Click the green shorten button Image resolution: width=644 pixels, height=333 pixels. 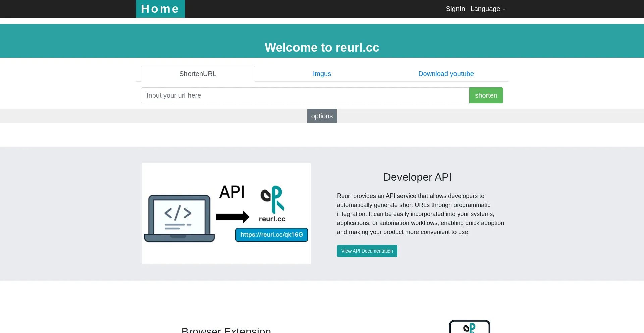(x=486, y=95)
